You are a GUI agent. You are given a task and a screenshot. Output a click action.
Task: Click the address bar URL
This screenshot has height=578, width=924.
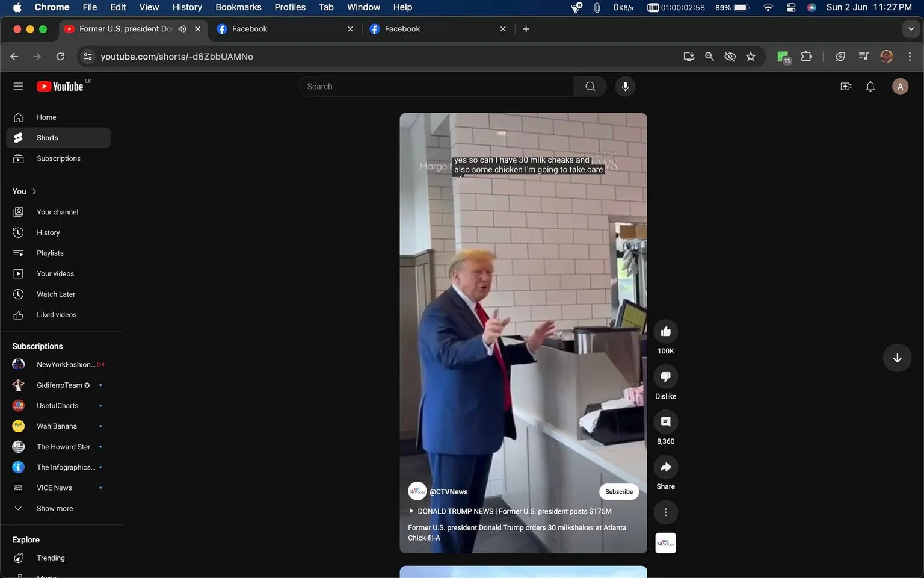point(177,56)
